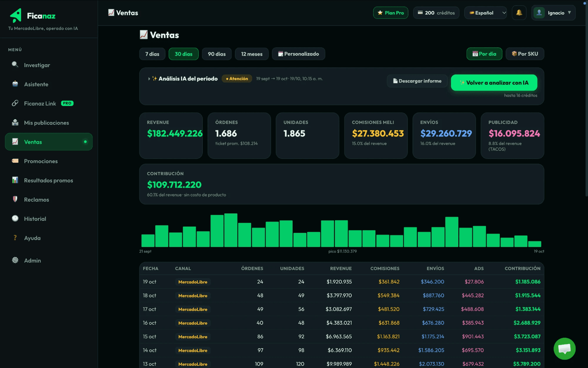Image resolution: width=588 pixels, height=368 pixels.
Task: Open the Personalizado date range picker
Action: pos(298,54)
